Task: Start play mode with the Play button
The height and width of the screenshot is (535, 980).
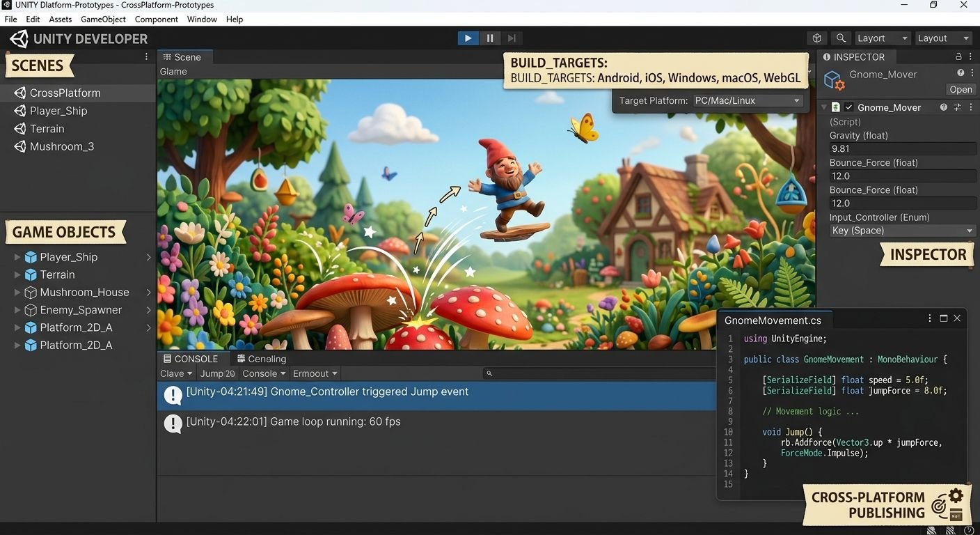Action: coord(468,38)
